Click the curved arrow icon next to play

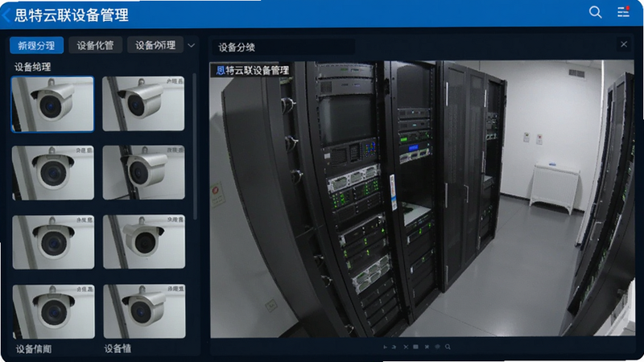tap(394, 347)
